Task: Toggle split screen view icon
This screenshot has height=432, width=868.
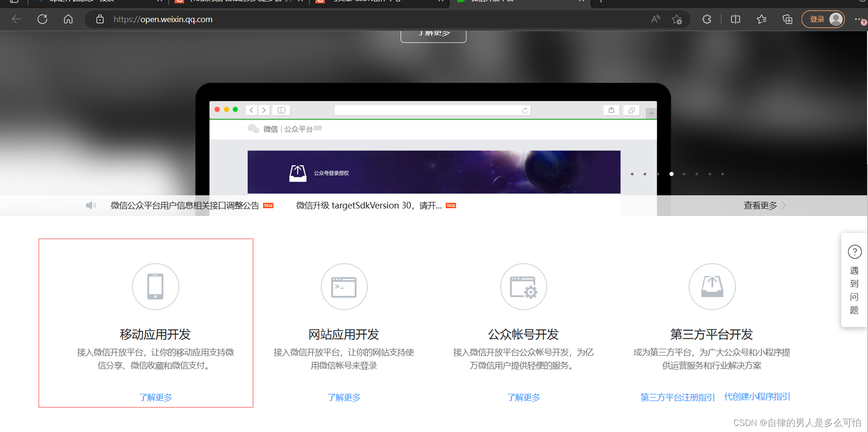Action: pyautogui.click(x=736, y=19)
